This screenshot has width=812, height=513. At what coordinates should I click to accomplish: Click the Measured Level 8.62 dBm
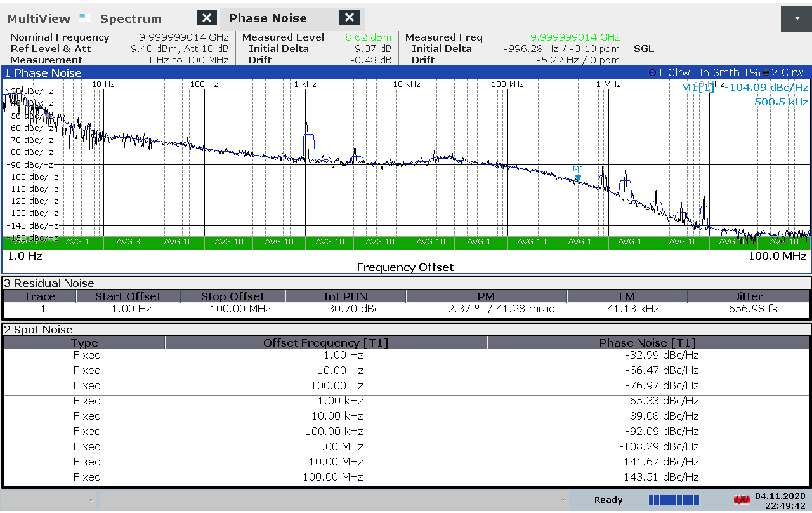click(368, 37)
